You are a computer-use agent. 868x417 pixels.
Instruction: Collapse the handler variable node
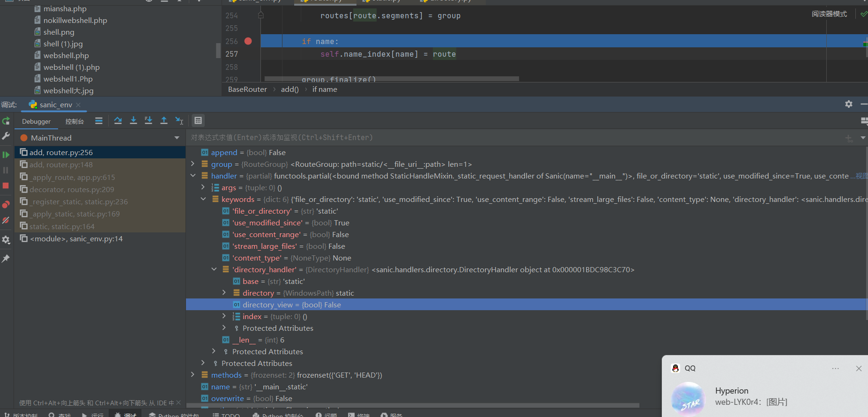point(193,176)
